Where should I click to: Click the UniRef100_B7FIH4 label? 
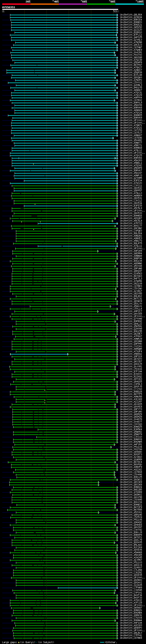[x=131, y=371]
